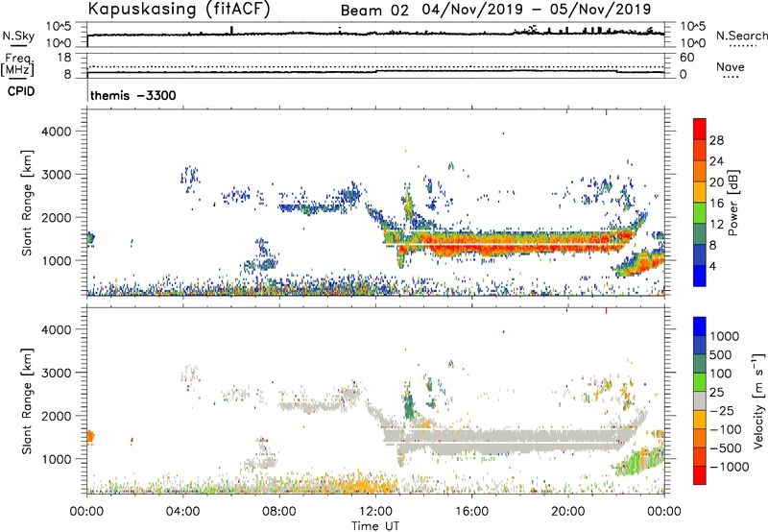Click the 04:00 time axis tick label
The width and height of the screenshot is (768, 532).
point(183,512)
